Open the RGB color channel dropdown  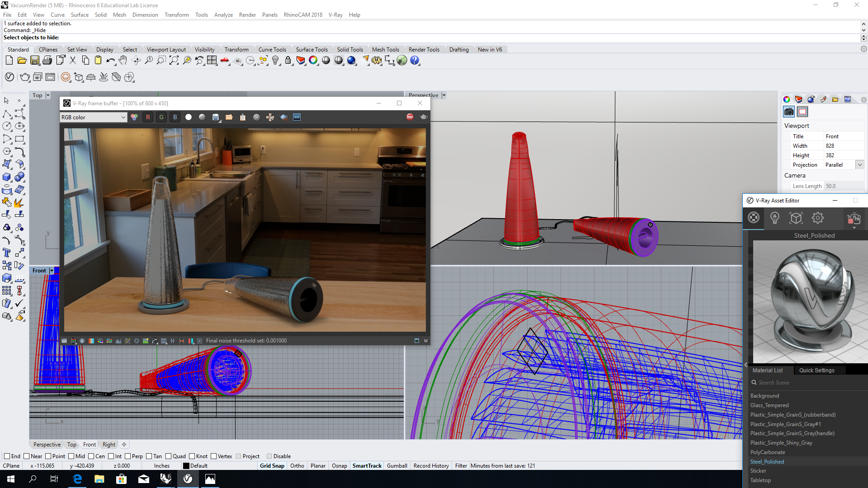tap(93, 117)
